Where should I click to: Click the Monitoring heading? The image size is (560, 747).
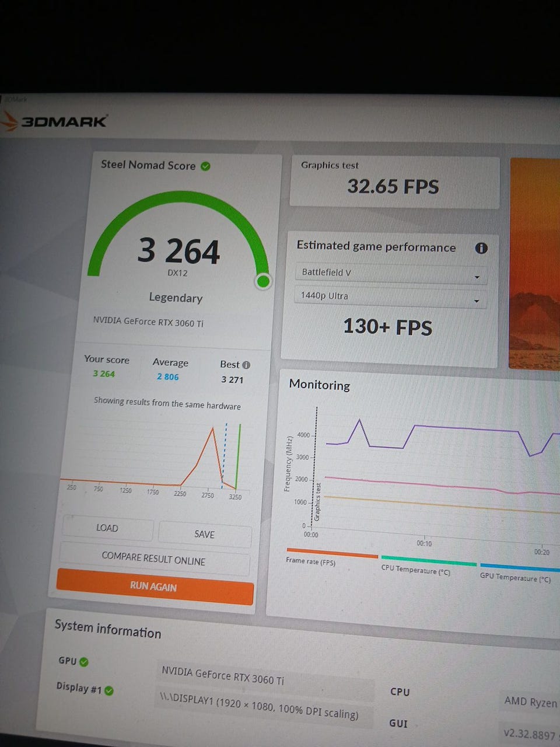320,385
